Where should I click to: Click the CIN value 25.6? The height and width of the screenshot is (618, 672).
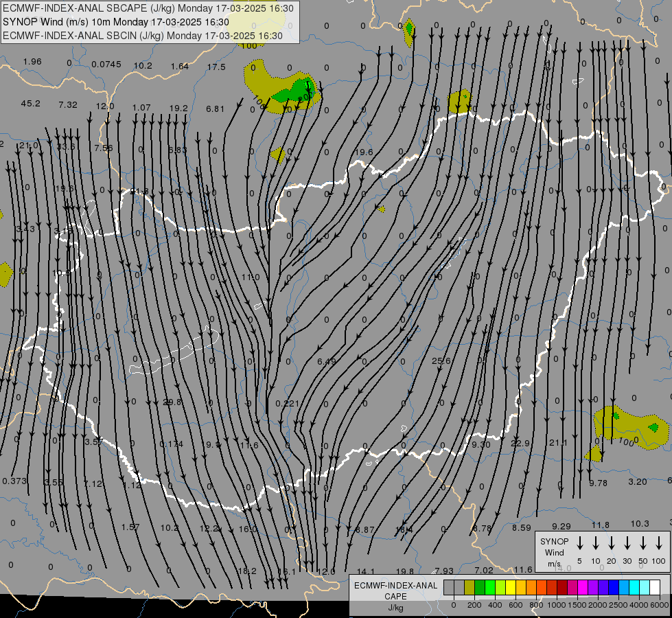441,360
